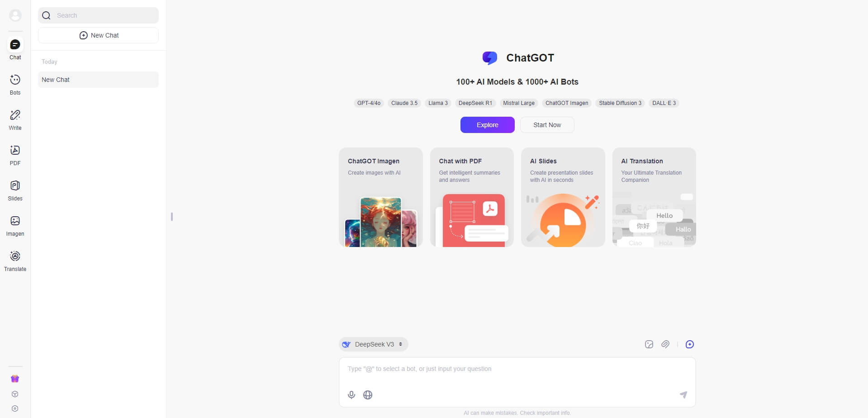Click the microphone voice input icon

point(351,395)
